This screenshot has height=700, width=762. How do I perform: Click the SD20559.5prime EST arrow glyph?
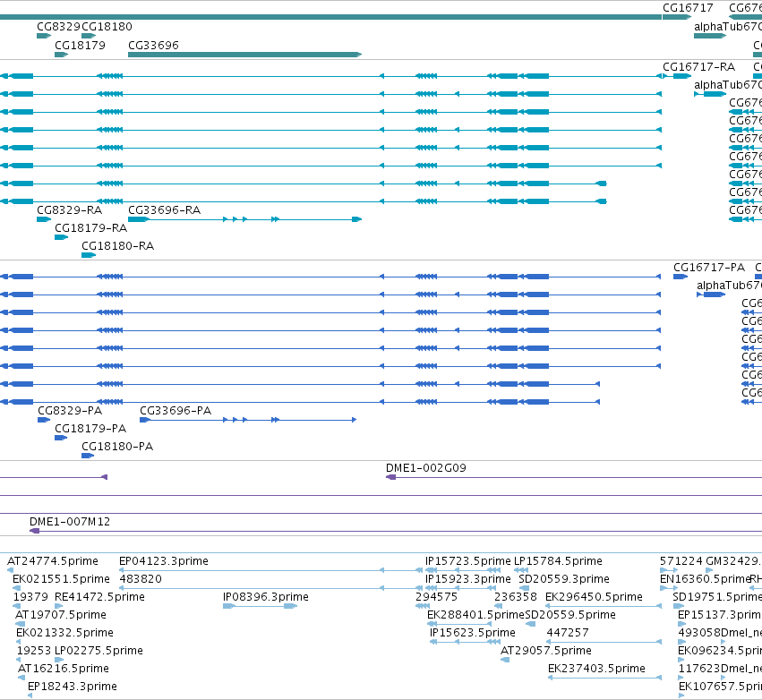[x=531, y=624]
